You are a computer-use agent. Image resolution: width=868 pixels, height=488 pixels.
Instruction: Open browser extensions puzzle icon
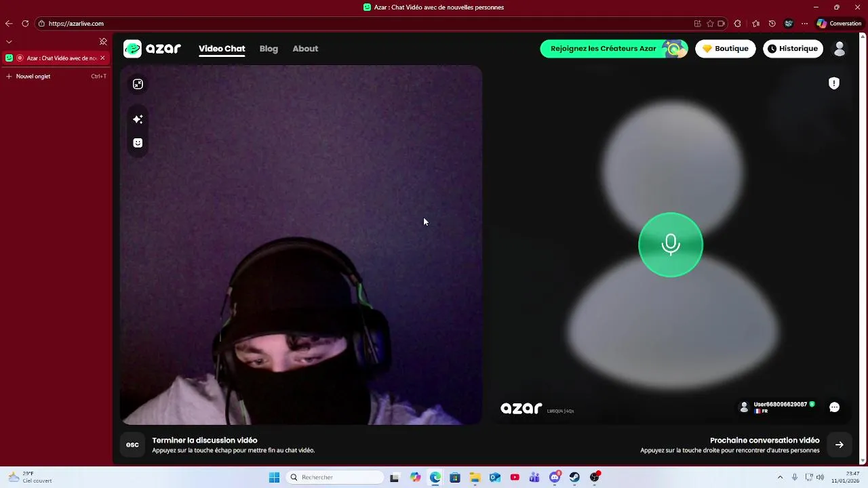pyautogui.click(x=738, y=24)
